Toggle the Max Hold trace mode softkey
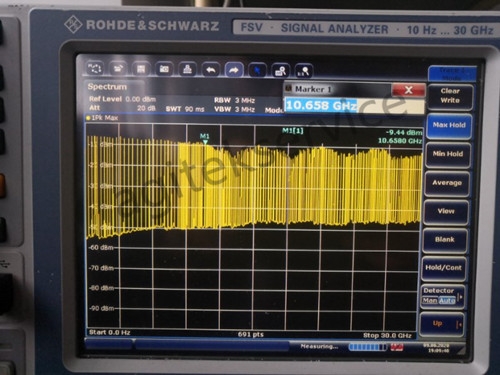The width and height of the screenshot is (500, 375). point(449,125)
